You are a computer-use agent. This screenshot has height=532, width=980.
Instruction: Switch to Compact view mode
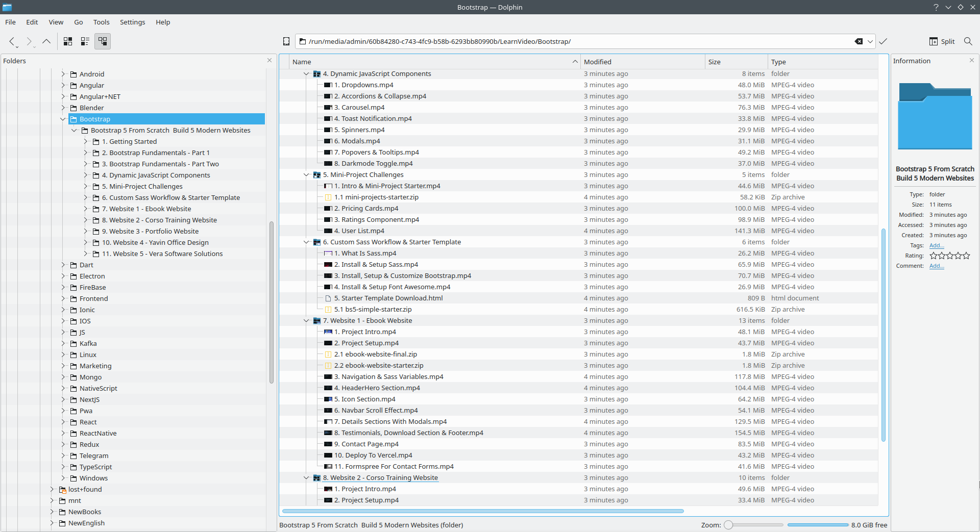point(85,41)
